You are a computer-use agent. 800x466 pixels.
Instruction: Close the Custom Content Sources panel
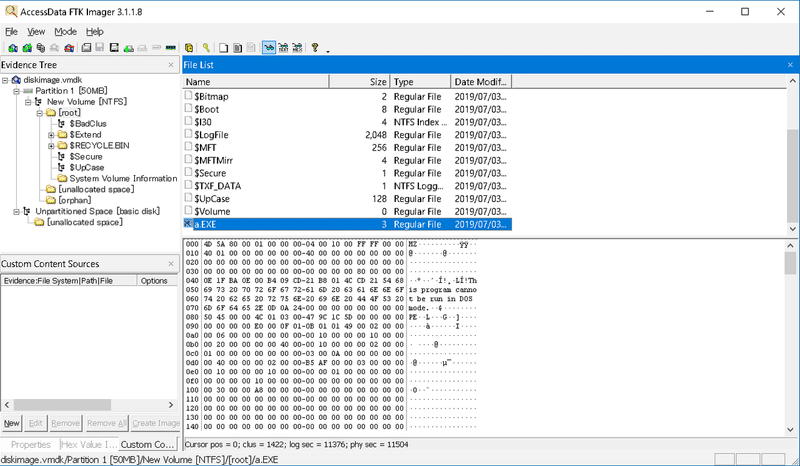[x=171, y=264]
